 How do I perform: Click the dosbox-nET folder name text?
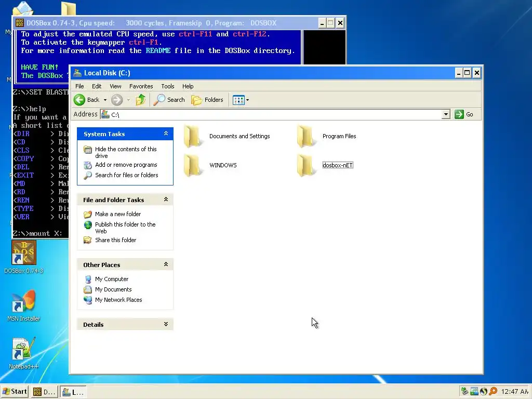click(x=338, y=165)
